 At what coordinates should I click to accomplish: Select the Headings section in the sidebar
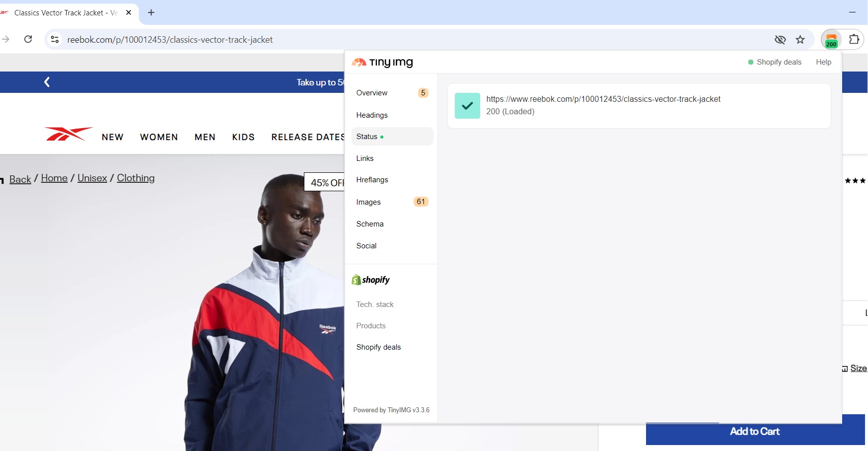(x=372, y=115)
